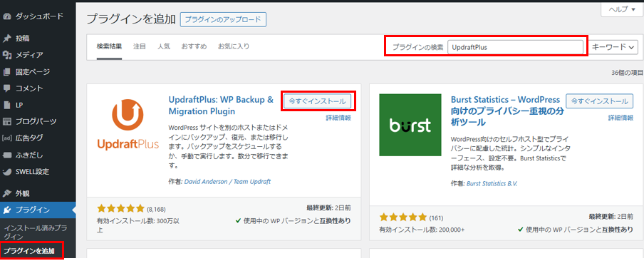Click the 広告タグ [ad] icon

coord(6,138)
